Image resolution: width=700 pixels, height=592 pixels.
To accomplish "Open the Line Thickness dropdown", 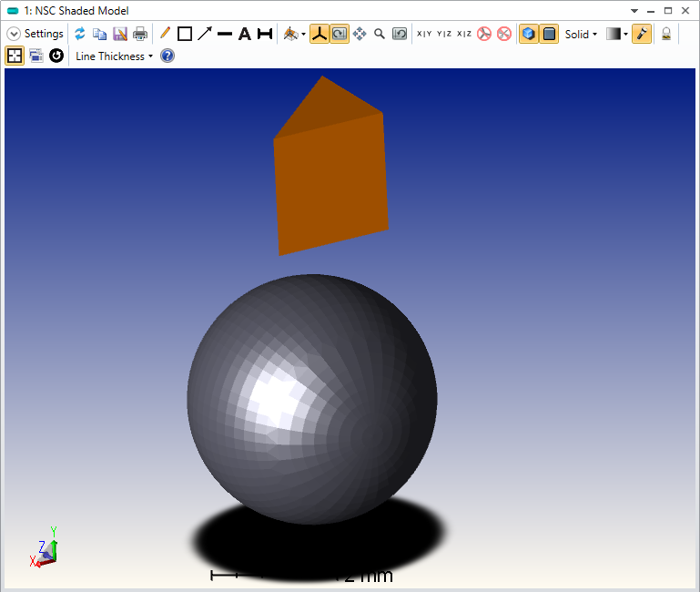I will point(114,56).
